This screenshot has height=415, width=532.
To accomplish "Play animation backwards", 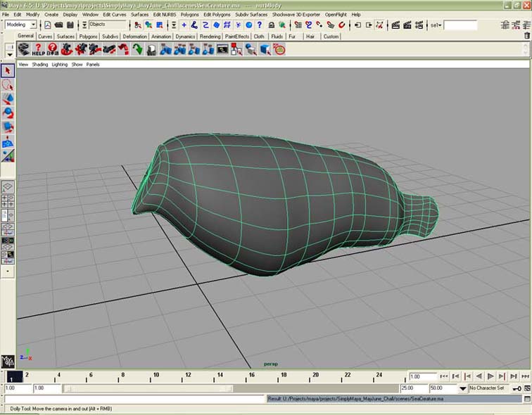I will [479, 376].
